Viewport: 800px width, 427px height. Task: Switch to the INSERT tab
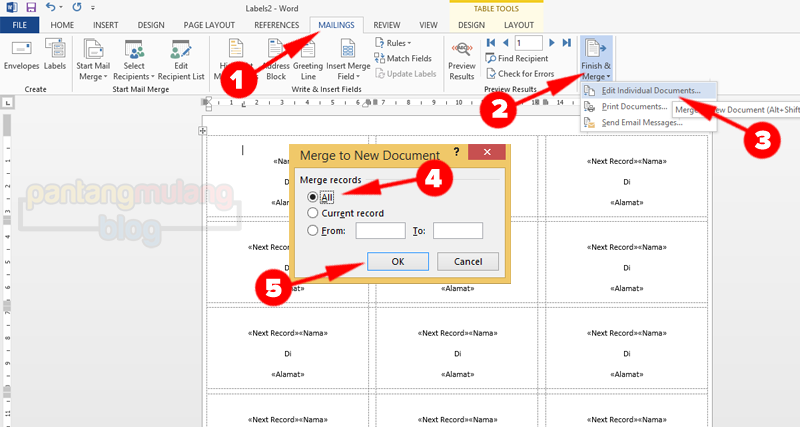[106, 24]
